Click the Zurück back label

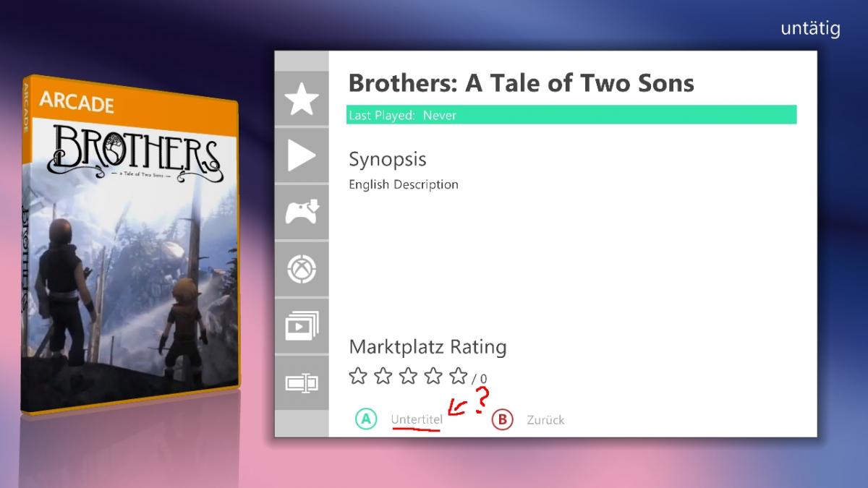tap(545, 419)
